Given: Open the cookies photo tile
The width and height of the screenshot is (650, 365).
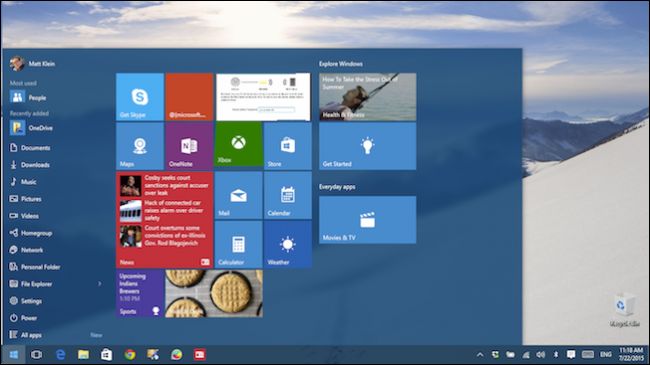Looking at the screenshot, I should click(x=214, y=294).
